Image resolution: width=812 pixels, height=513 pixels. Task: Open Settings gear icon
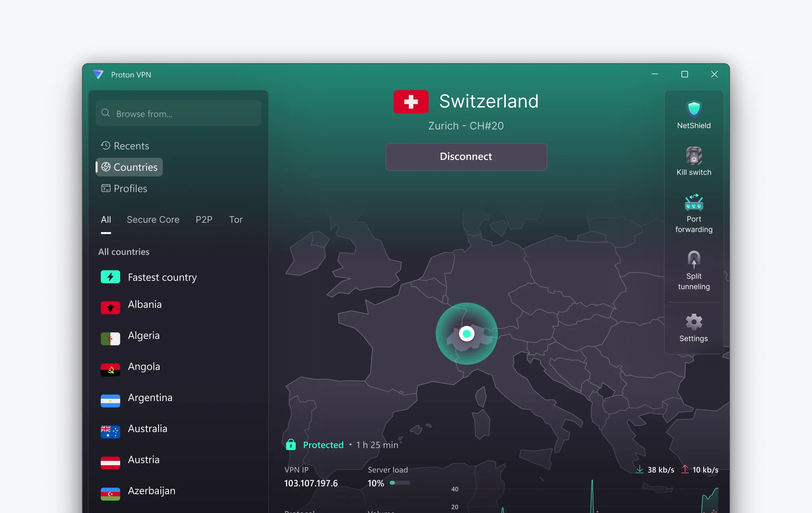[x=694, y=322]
